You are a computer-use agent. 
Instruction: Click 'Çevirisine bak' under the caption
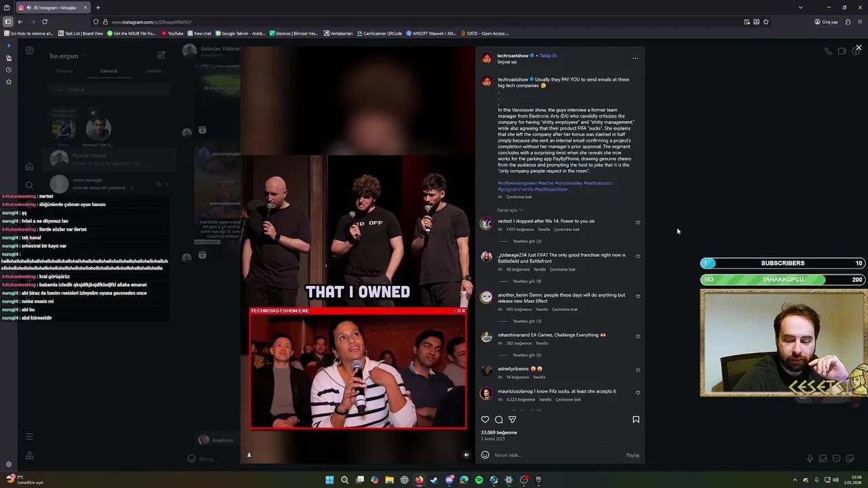[519, 197]
